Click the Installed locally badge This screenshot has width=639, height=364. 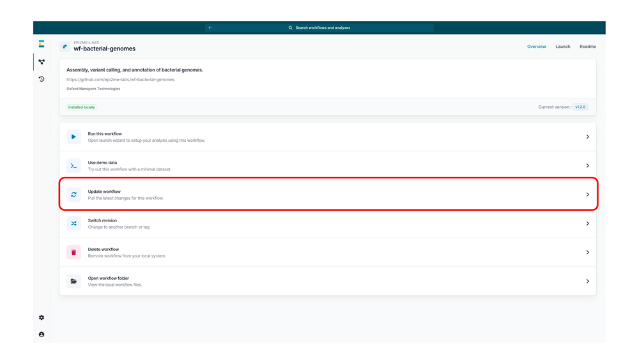coord(82,107)
